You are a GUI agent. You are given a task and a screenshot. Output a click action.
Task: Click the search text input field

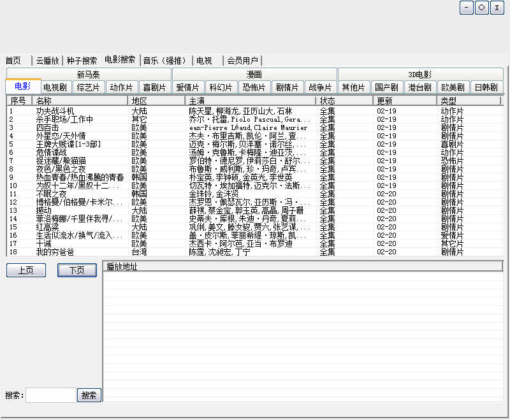[51, 395]
